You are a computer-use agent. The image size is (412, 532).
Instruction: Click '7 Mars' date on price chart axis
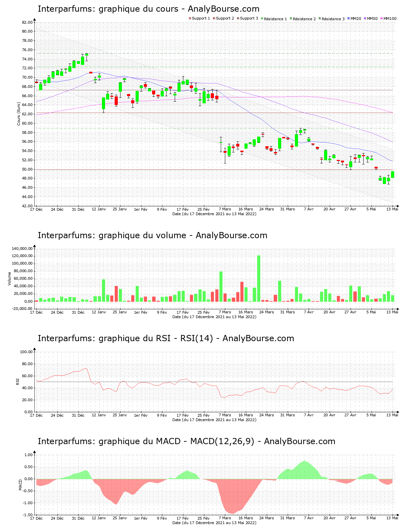tap(225, 209)
